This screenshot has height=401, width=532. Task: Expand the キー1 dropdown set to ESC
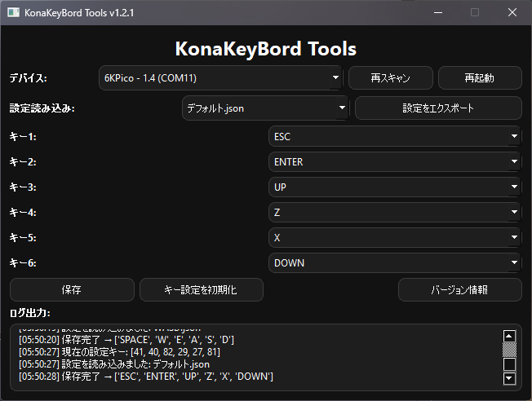[x=395, y=137]
